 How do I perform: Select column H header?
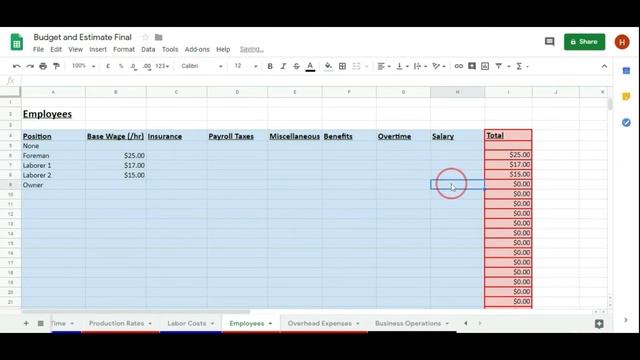pos(458,92)
